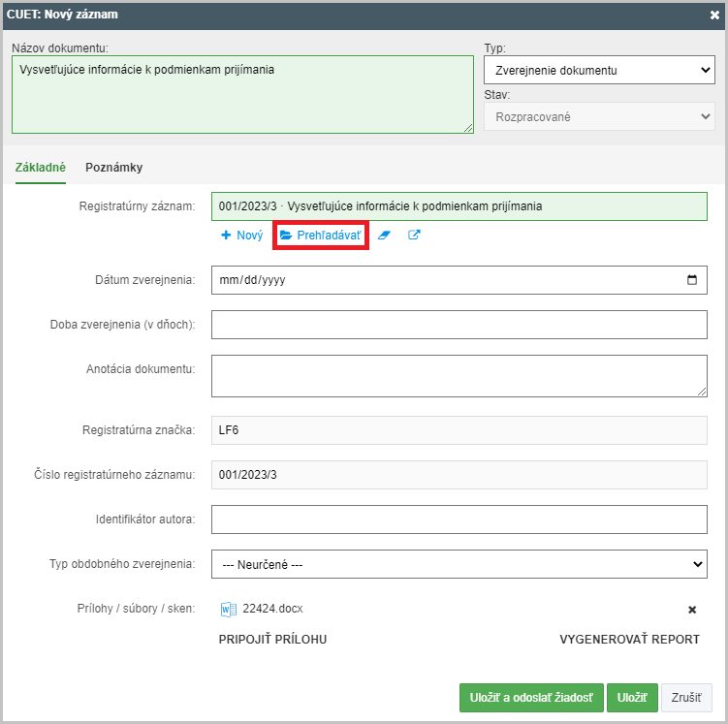Click the Doba zverejnenia input field
The width and height of the screenshot is (728, 724).
459,325
